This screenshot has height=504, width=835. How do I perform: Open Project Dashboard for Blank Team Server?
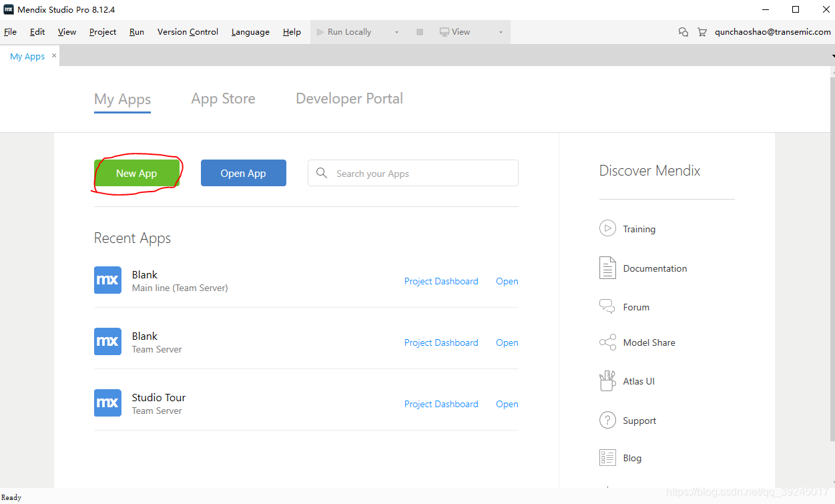click(x=441, y=342)
